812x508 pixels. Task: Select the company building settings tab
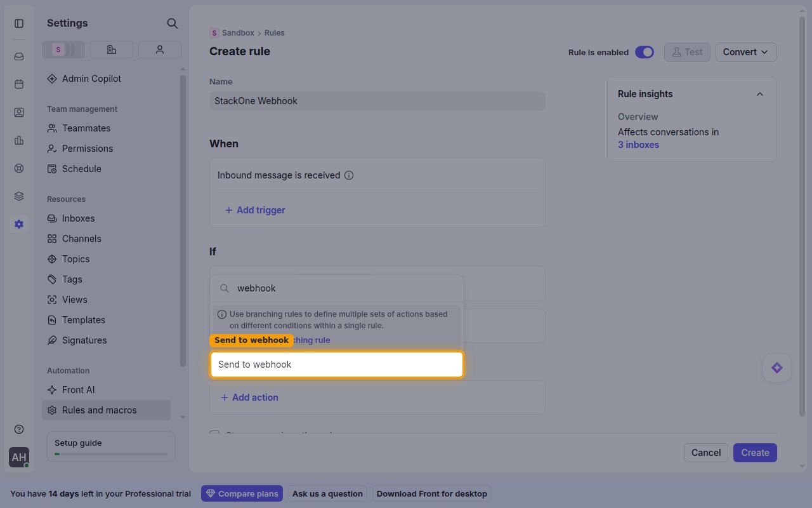tap(112, 50)
